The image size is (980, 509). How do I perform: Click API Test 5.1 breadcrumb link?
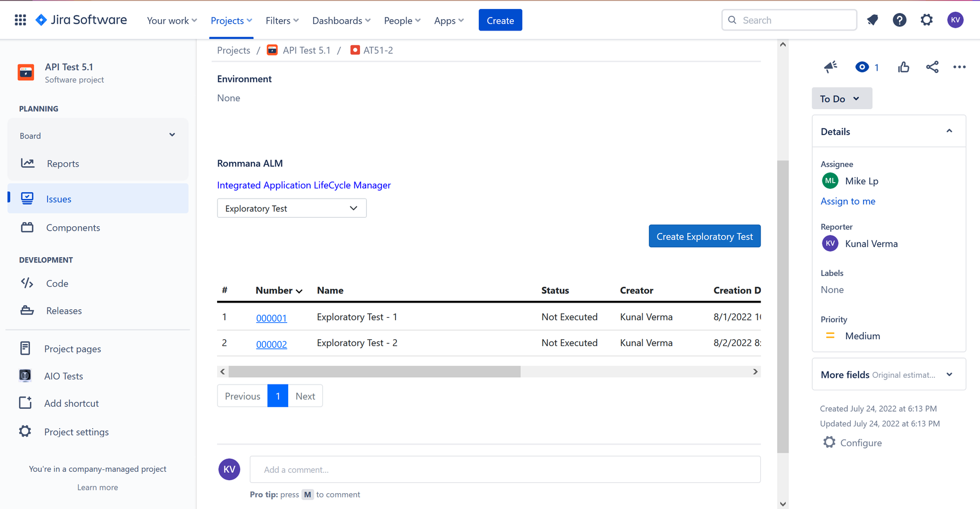click(306, 50)
